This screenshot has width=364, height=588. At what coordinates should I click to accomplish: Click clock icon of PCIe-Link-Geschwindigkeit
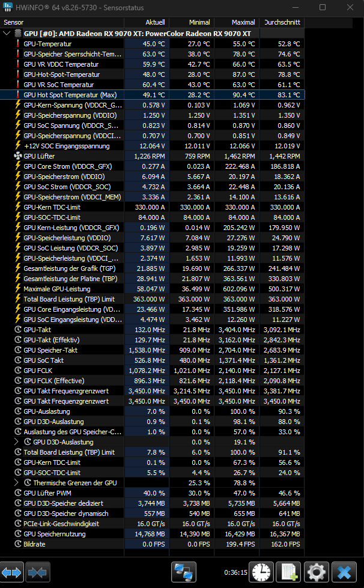click(17, 524)
